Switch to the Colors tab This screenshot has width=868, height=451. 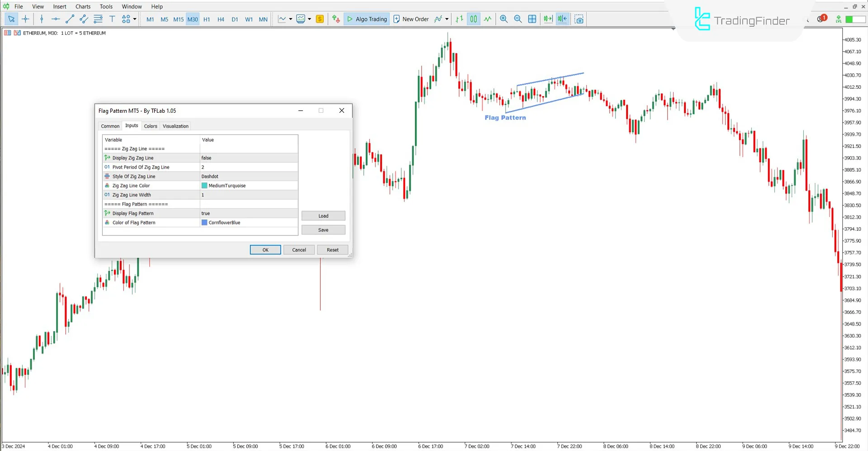coord(151,126)
